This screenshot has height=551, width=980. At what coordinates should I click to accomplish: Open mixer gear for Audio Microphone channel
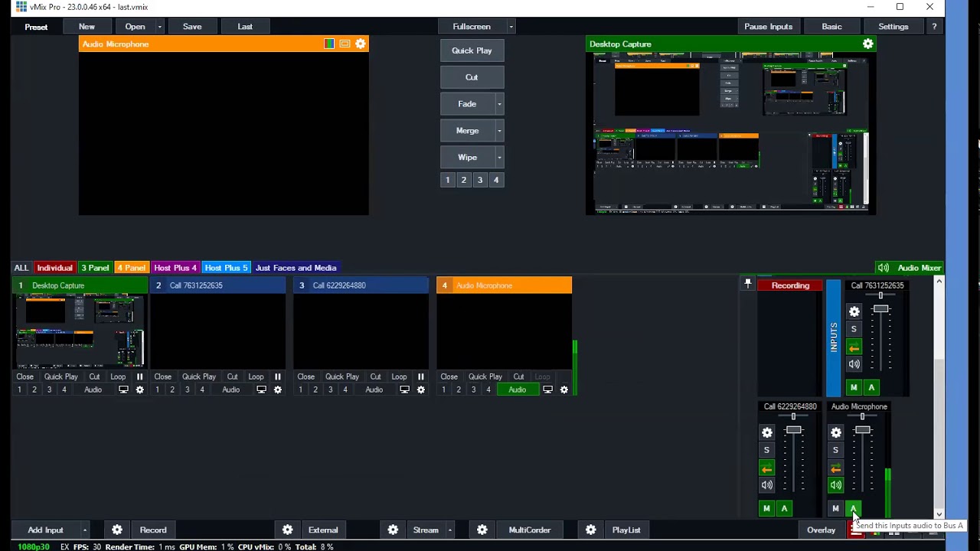[836, 432]
